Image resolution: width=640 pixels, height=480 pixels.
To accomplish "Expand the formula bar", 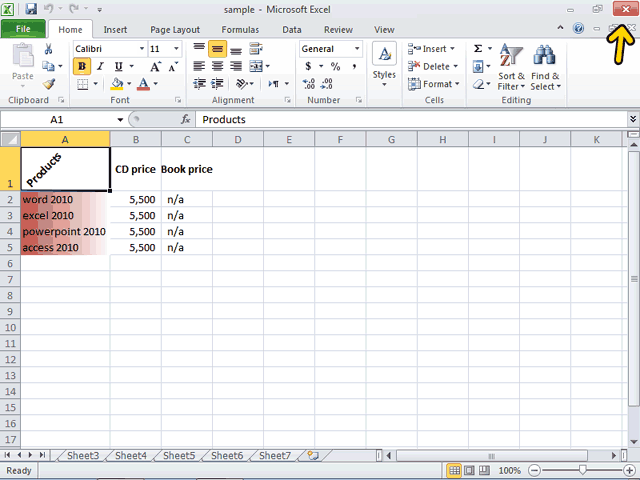I will (633, 119).
